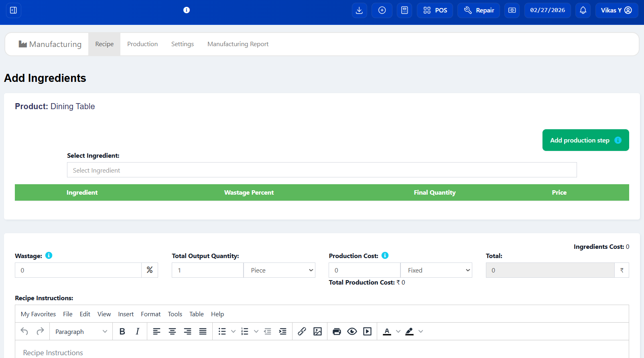Expand highlight color picker arrow
The image size is (644, 358).
click(x=421, y=332)
